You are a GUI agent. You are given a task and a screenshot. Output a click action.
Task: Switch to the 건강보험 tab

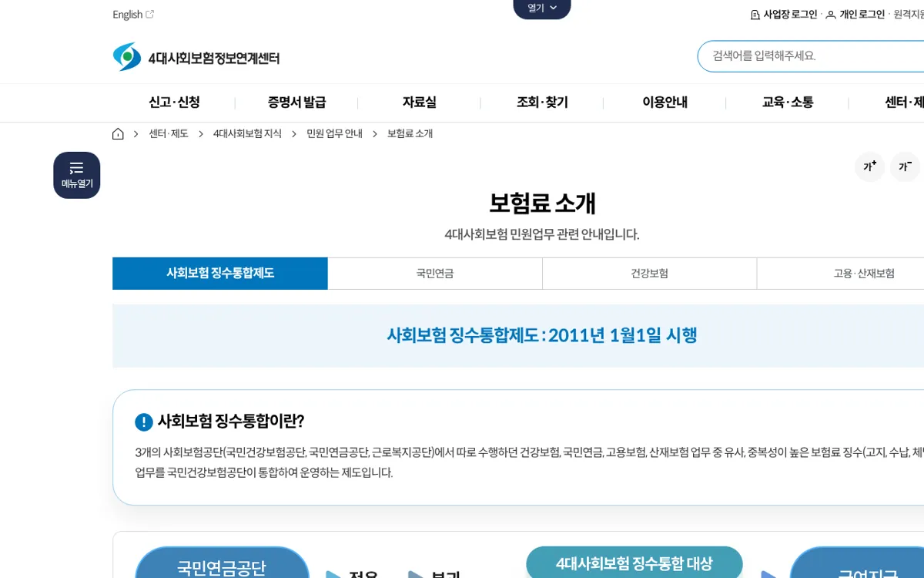click(650, 274)
